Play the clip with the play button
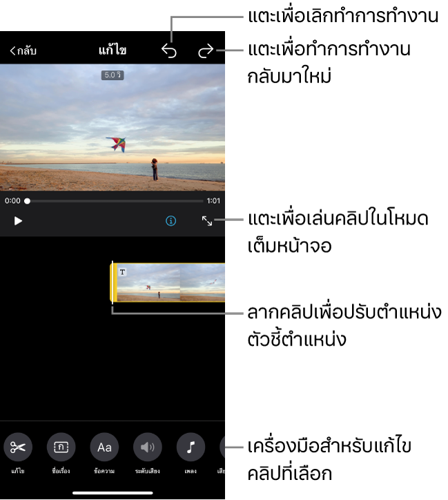Viewport: 448px width, 500px height. point(18,221)
